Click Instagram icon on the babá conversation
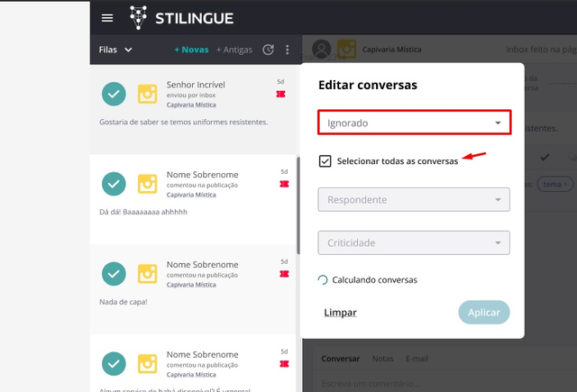Screen dimensions: 577x392 coord(148,364)
